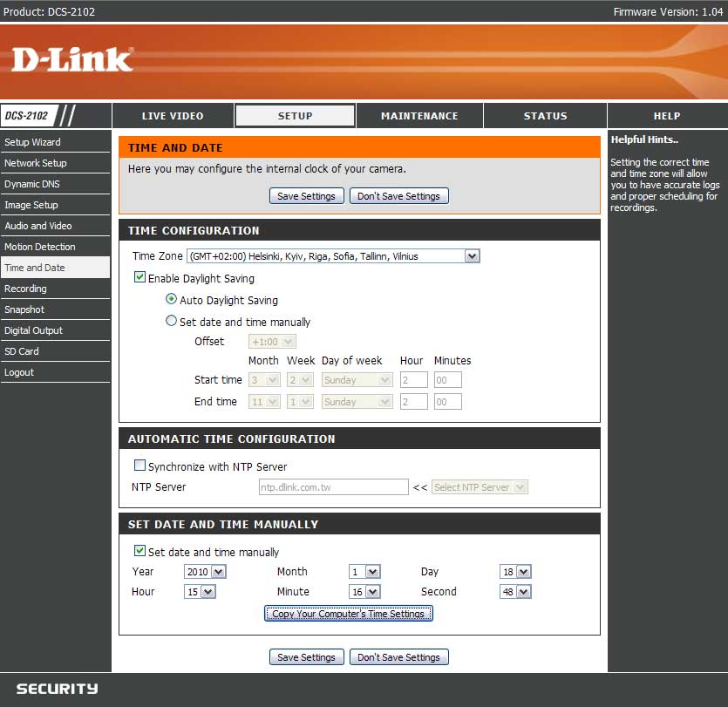Select Motion Detection in sidebar
728x707 pixels.
(40, 247)
